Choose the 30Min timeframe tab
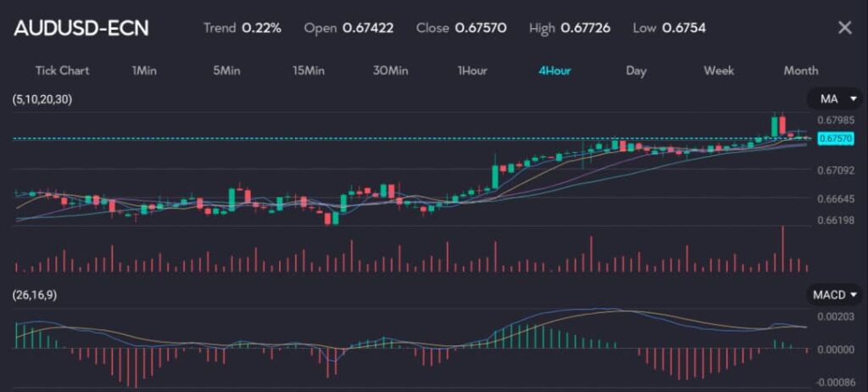868x392 pixels. pos(391,70)
